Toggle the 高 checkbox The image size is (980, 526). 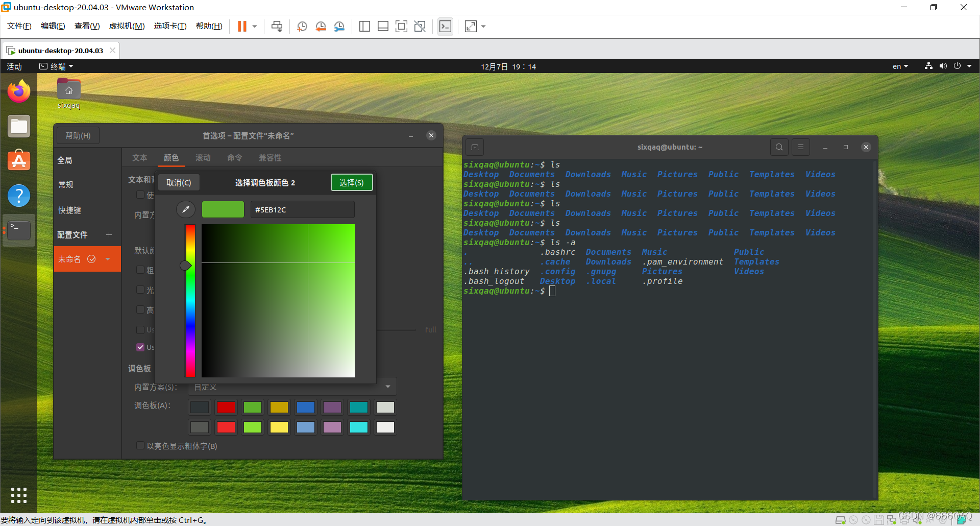coord(140,309)
